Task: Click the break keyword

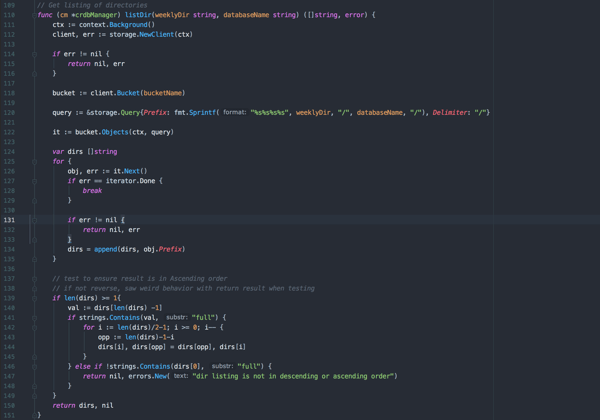Action: coord(92,191)
